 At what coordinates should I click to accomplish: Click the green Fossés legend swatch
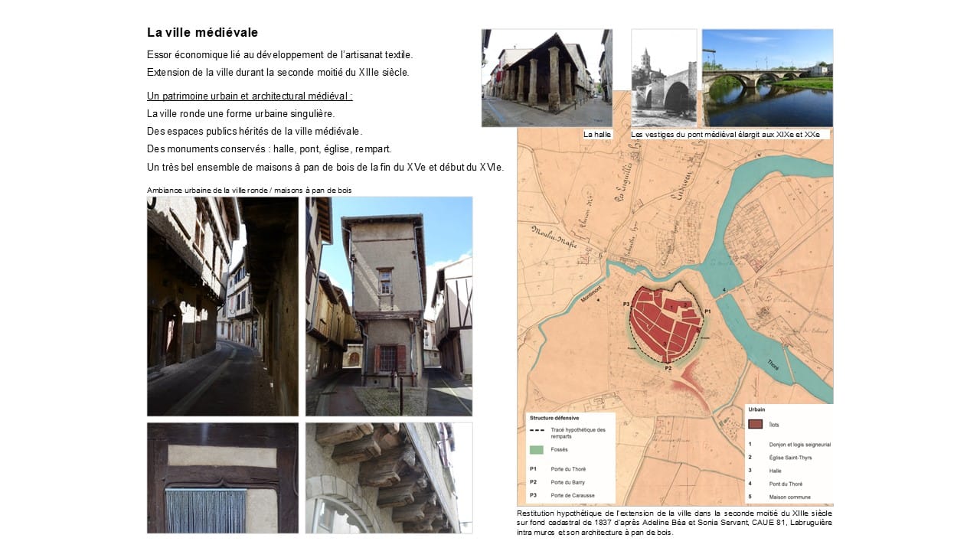tap(536, 449)
